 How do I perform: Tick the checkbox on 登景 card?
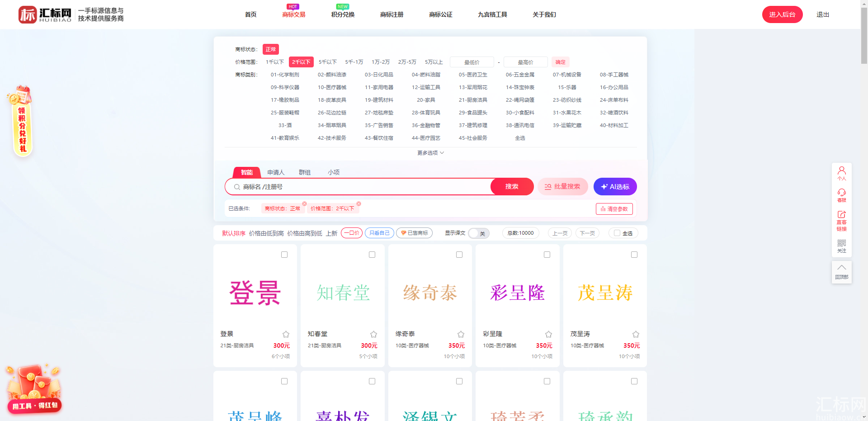coord(284,255)
